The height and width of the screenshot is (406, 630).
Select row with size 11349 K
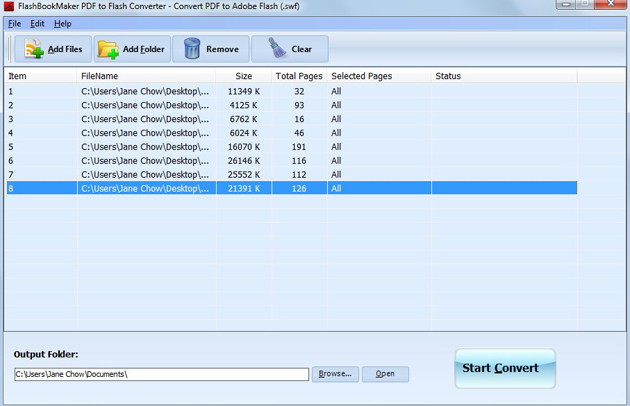pos(292,91)
